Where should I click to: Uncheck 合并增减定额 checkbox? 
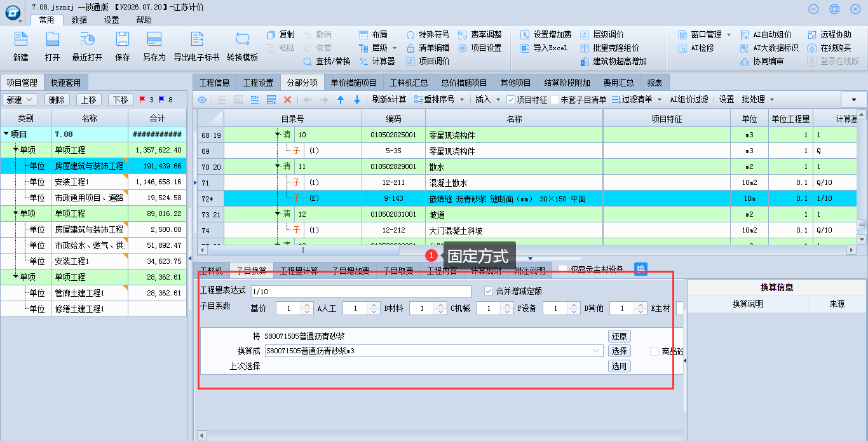(x=489, y=291)
